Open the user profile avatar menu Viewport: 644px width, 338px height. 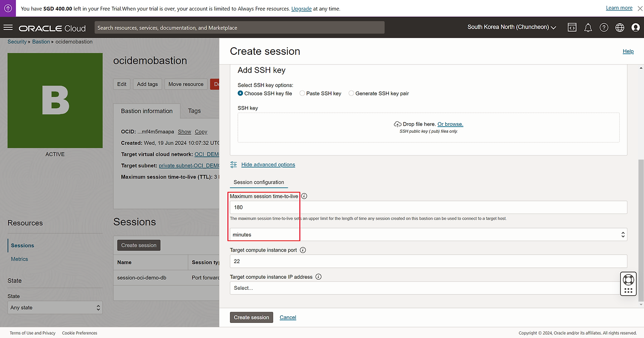(635, 28)
